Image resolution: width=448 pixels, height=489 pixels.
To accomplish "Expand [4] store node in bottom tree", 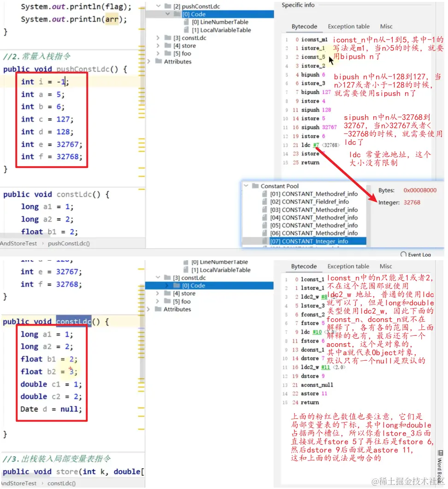I will point(158,293).
